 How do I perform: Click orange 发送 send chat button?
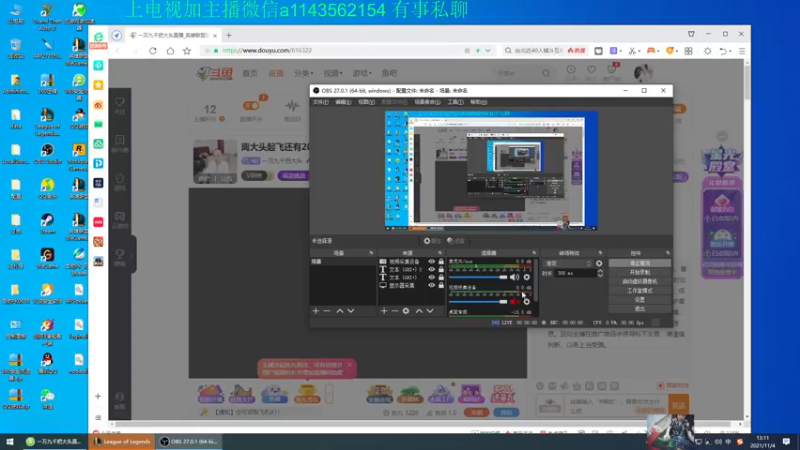point(678,405)
